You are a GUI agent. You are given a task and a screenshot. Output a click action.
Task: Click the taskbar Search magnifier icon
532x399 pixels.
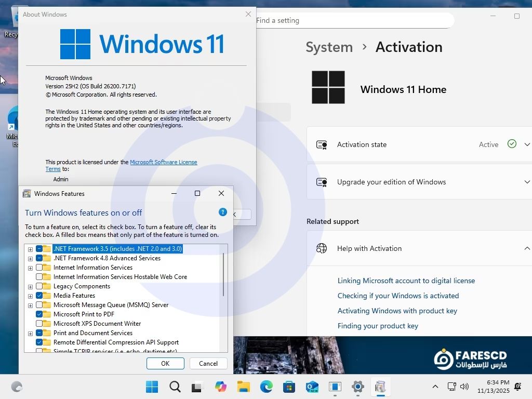tap(175, 387)
